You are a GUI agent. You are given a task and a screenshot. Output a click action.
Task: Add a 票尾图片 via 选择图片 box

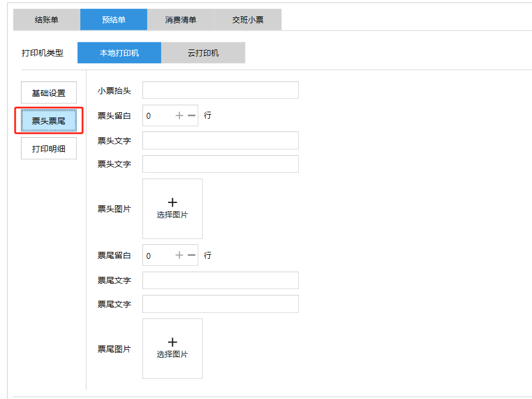pos(172,348)
